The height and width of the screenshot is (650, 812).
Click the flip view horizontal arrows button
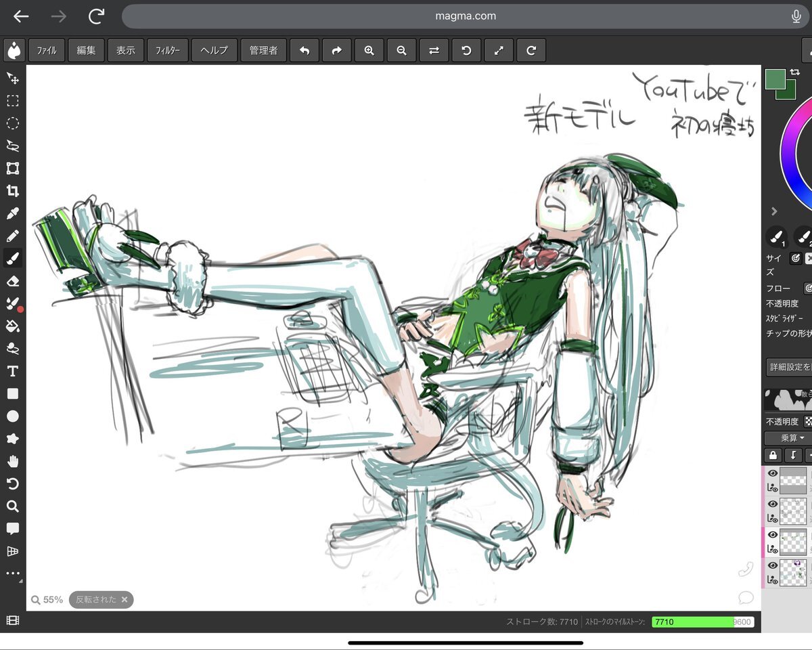coord(434,50)
